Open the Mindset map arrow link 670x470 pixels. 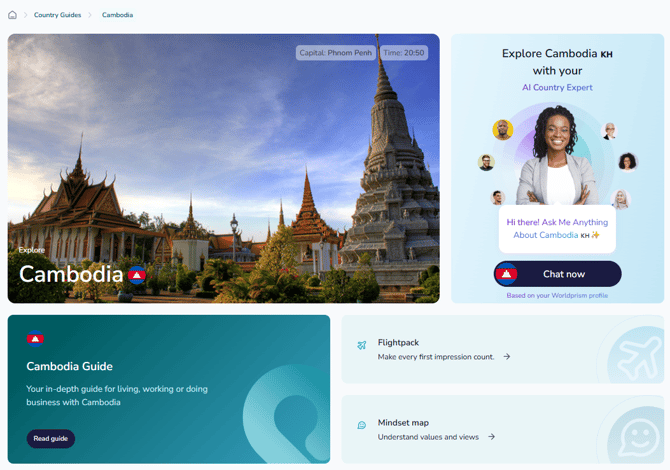click(x=492, y=437)
